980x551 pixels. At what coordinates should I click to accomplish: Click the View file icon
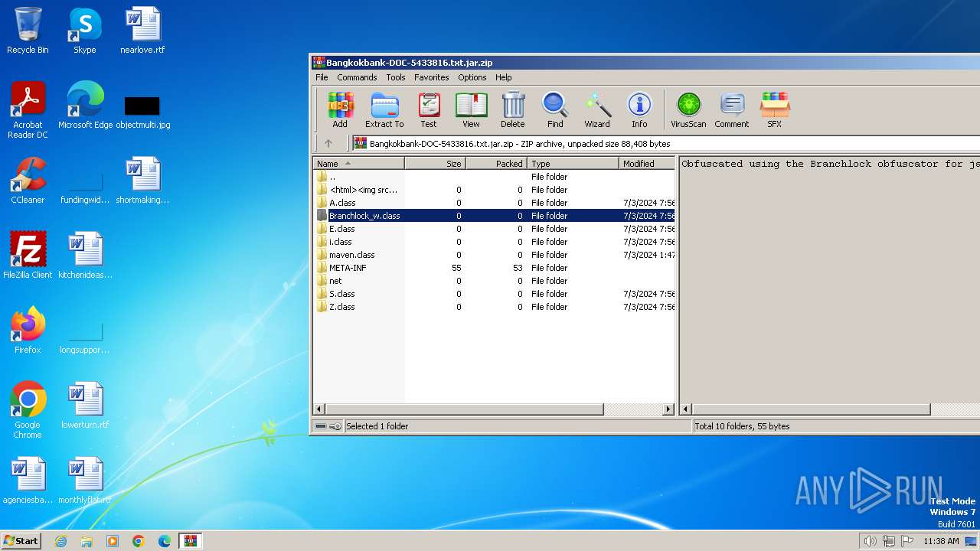pos(471,110)
